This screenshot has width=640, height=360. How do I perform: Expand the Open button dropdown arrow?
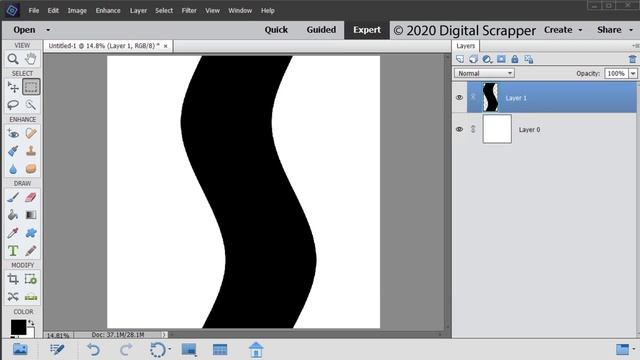click(48, 30)
